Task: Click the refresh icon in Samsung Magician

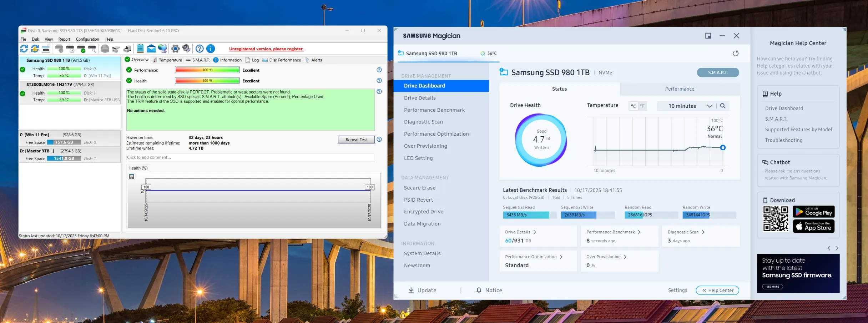Action: point(735,54)
